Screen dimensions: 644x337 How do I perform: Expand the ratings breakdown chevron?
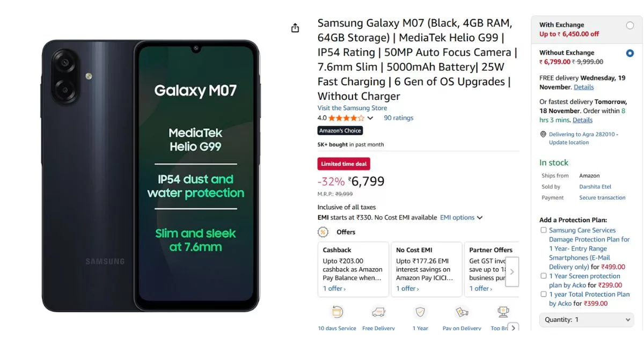[371, 118]
